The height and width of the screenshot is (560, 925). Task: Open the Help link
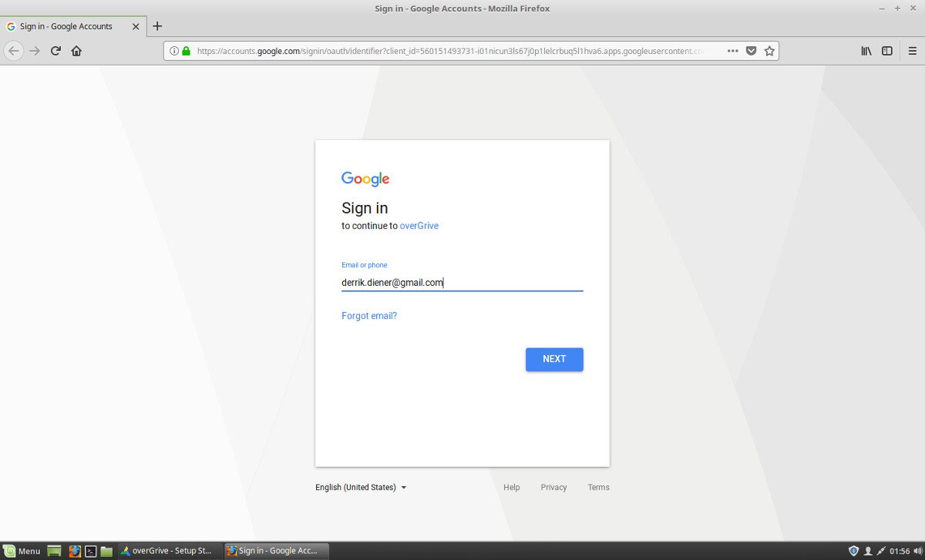coord(512,488)
